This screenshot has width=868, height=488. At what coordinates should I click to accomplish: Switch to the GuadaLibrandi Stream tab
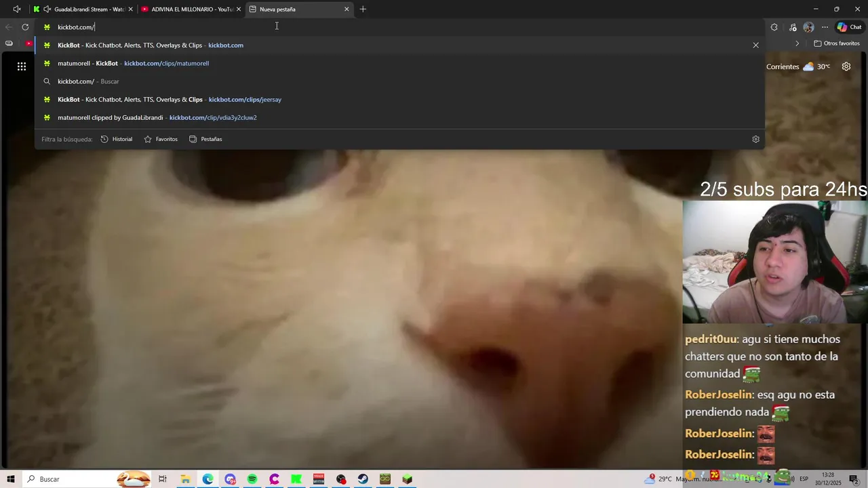pyautogui.click(x=83, y=9)
